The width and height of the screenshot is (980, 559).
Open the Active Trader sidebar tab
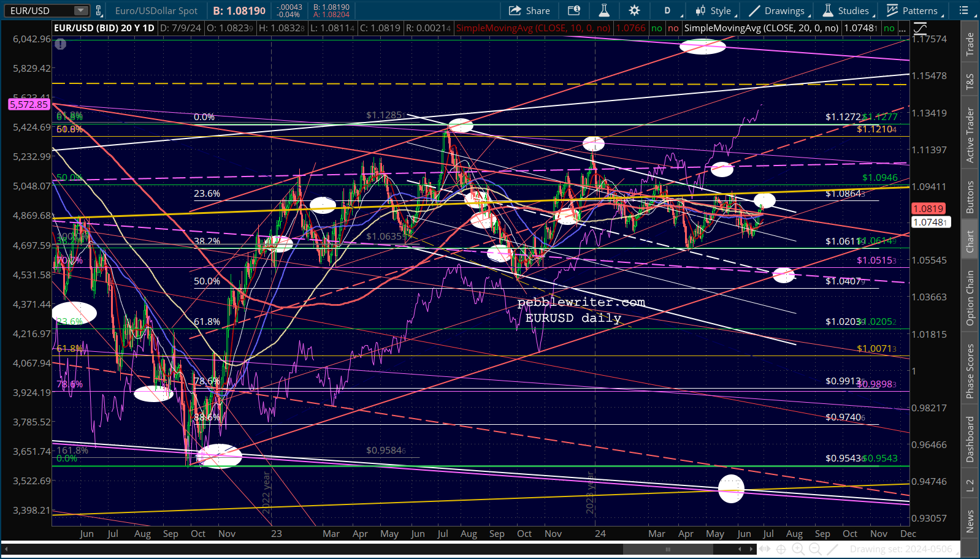(x=970, y=135)
